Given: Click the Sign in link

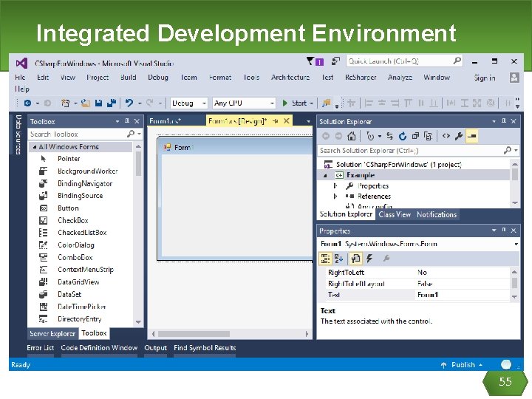Looking at the screenshot, I should [x=485, y=78].
